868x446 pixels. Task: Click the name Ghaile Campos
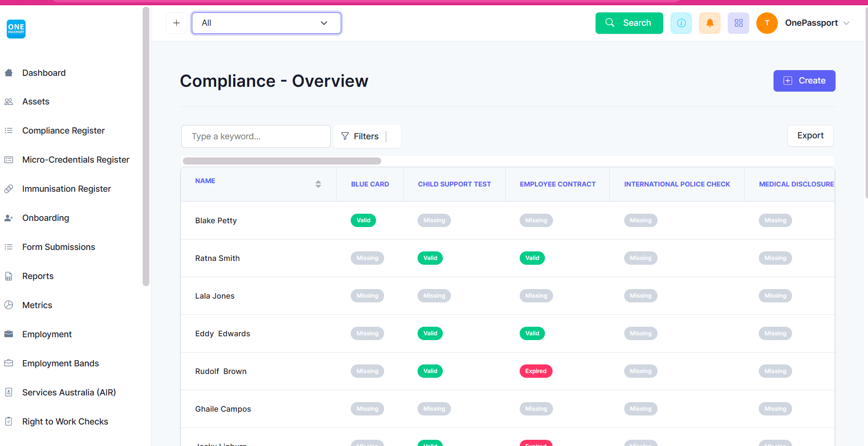(x=223, y=409)
